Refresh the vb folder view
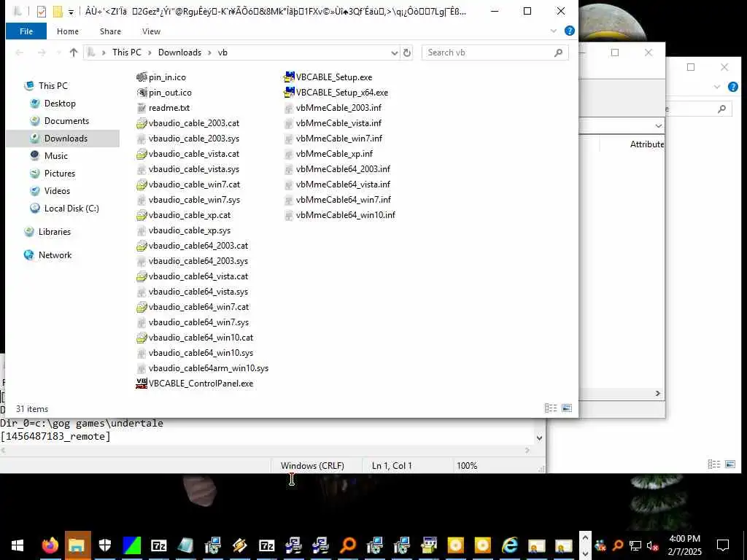747x560 pixels. coord(407,52)
